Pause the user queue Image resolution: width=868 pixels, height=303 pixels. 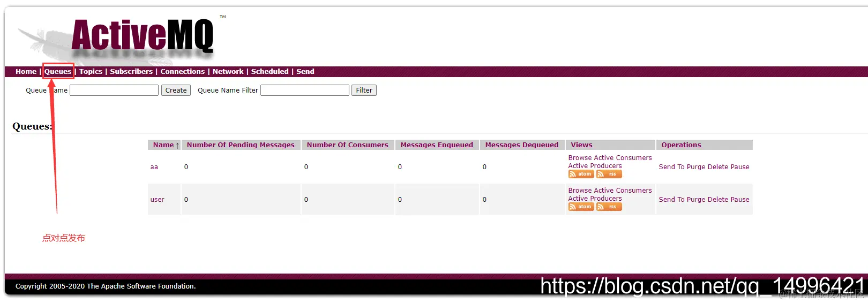click(740, 200)
